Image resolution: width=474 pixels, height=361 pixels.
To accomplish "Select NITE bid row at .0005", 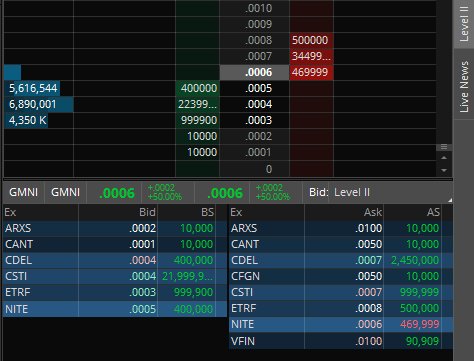I will (115, 309).
